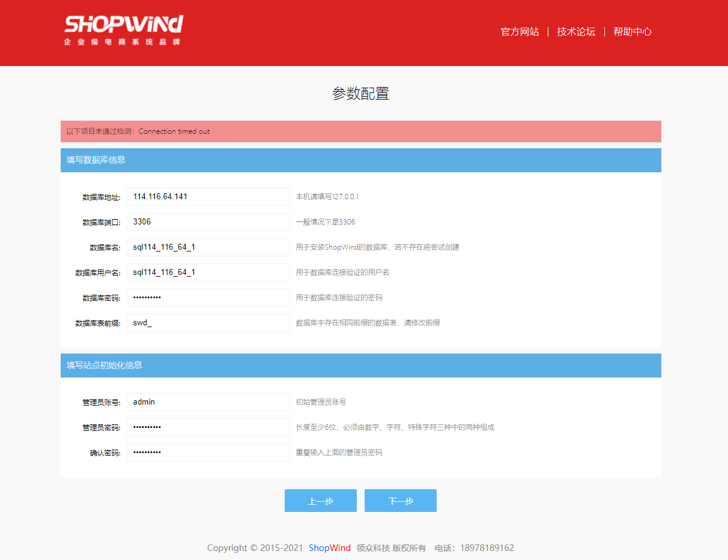The width and height of the screenshot is (728, 560).
Task: Click the 数据库用户名: label
Action: click(x=98, y=273)
